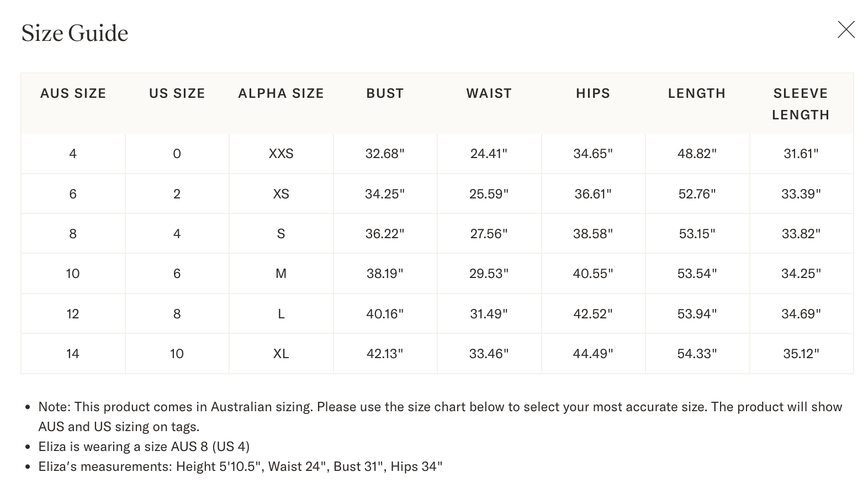Click the Eliza's measurements note

tap(240, 466)
